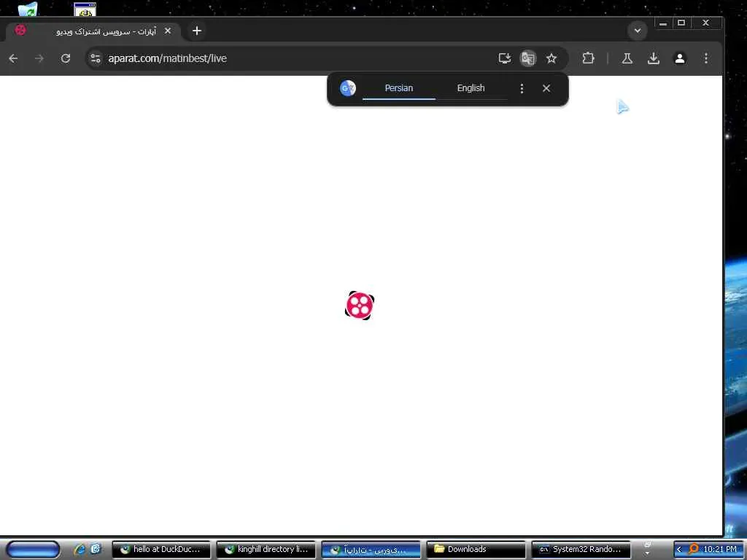Click the Aparat loading logo

point(360,306)
